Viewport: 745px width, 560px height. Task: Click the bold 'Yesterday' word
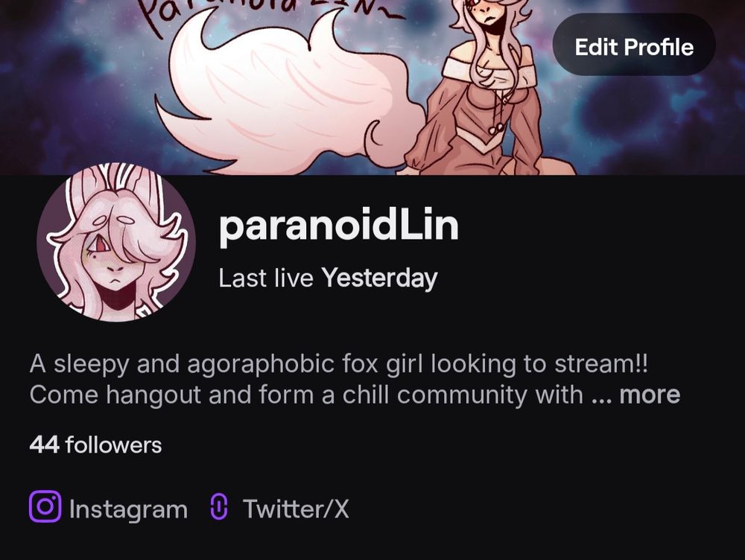(x=380, y=279)
